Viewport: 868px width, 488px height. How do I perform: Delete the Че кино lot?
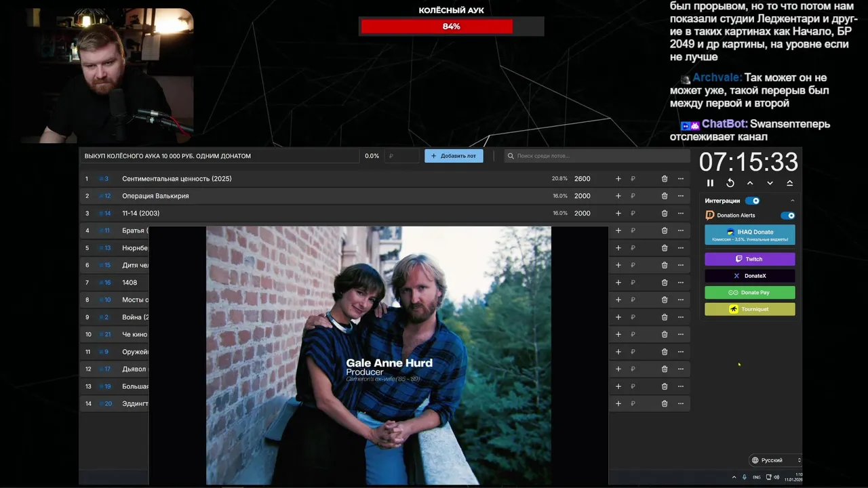(665, 334)
